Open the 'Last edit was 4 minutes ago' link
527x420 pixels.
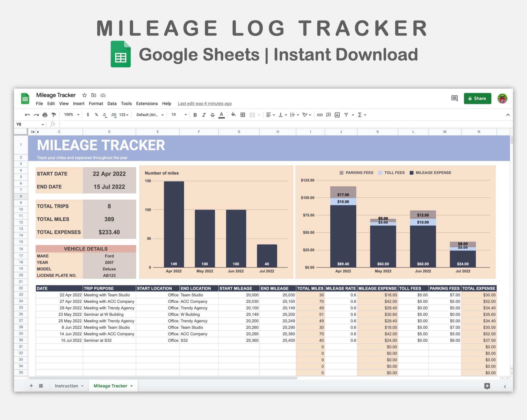204,103
